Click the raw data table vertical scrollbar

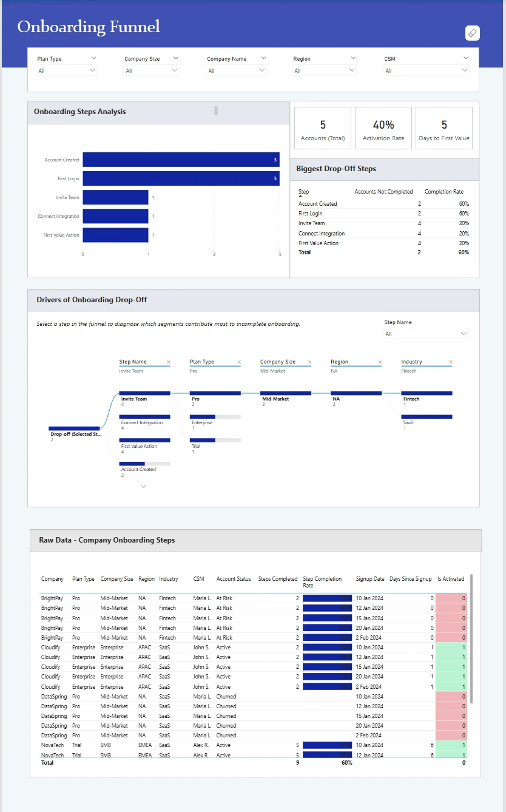pos(471,637)
